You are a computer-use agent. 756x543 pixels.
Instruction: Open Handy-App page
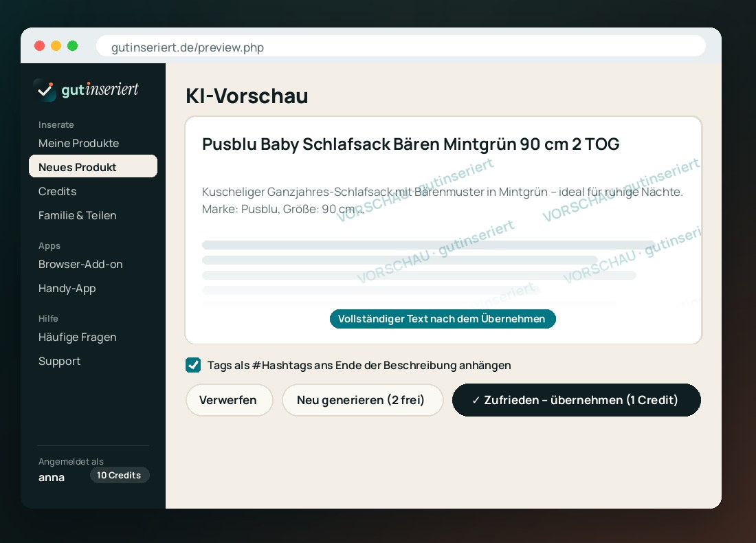pos(67,289)
